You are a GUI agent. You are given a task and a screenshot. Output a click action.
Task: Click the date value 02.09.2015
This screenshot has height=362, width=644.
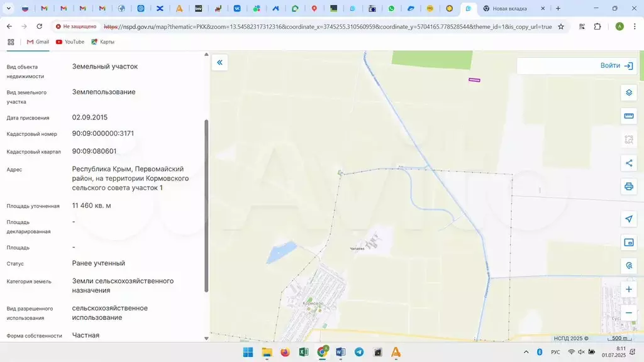coord(90,118)
